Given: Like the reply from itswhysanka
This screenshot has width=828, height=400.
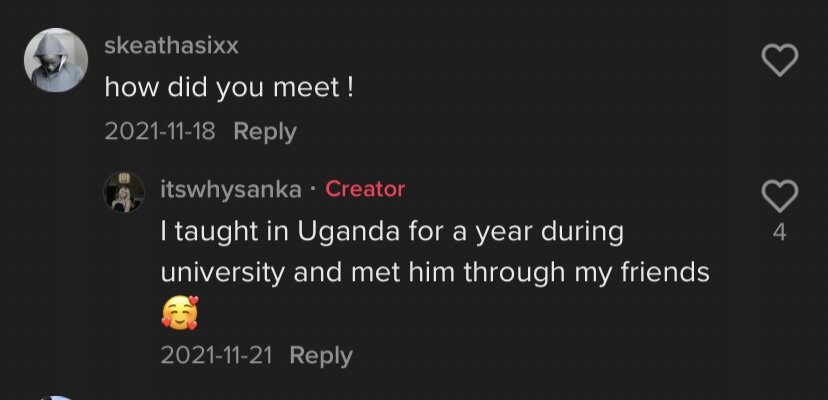Looking at the screenshot, I should click(779, 195).
